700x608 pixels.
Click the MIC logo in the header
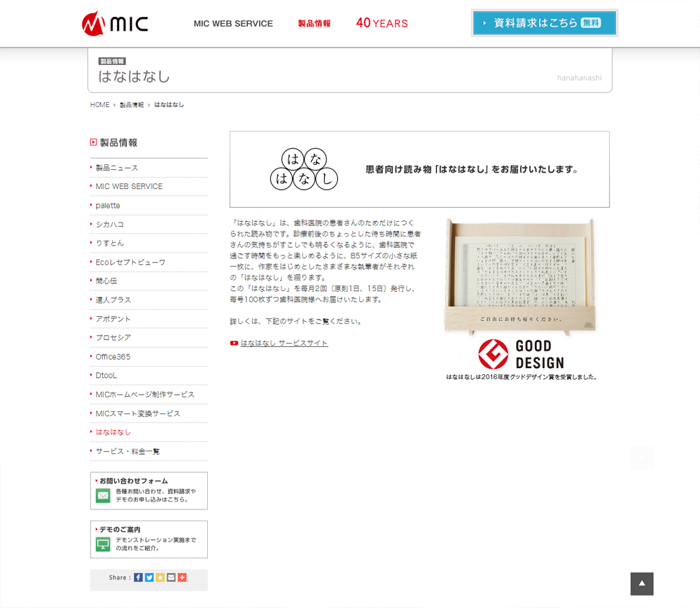pyautogui.click(x=115, y=23)
